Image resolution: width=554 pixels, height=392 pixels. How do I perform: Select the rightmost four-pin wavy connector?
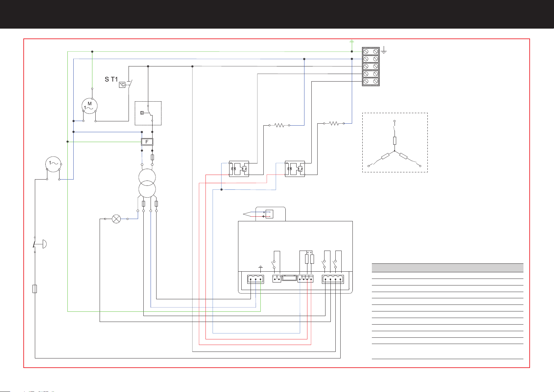click(x=333, y=279)
